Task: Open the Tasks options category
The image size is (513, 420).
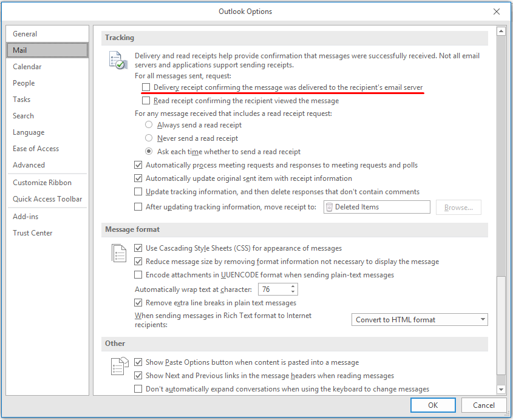Action: click(x=47, y=99)
